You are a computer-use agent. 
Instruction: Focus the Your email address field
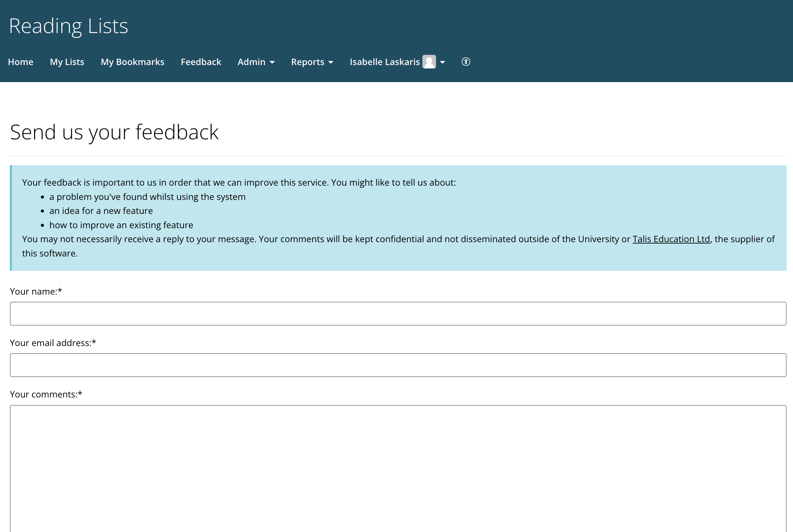398,365
